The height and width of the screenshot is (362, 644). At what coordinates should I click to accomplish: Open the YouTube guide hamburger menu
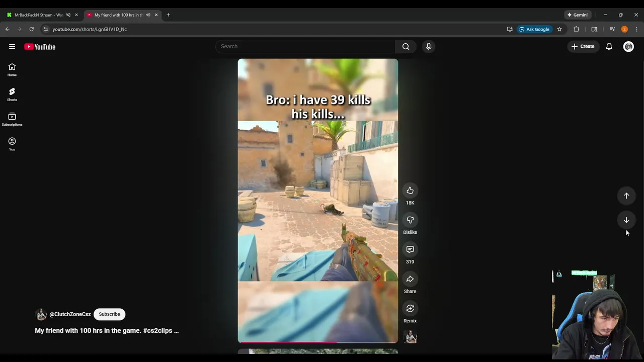[x=12, y=47]
